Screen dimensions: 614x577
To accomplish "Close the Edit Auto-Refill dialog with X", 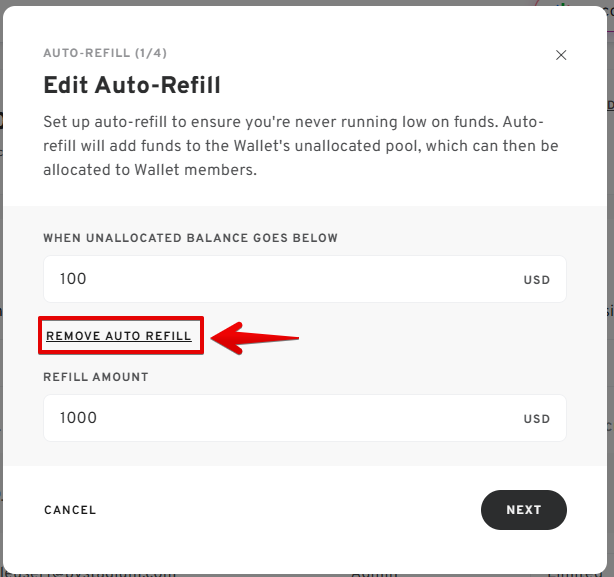I will (561, 56).
